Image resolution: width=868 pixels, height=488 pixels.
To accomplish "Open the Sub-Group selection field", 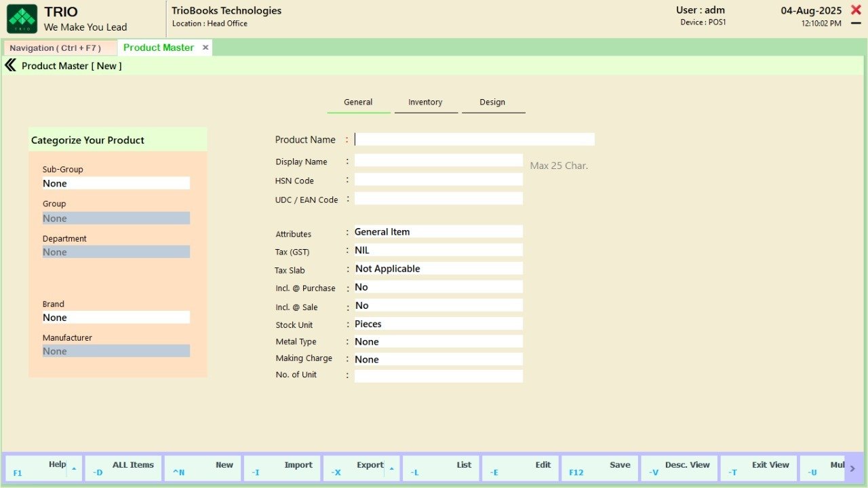I will [x=116, y=184].
